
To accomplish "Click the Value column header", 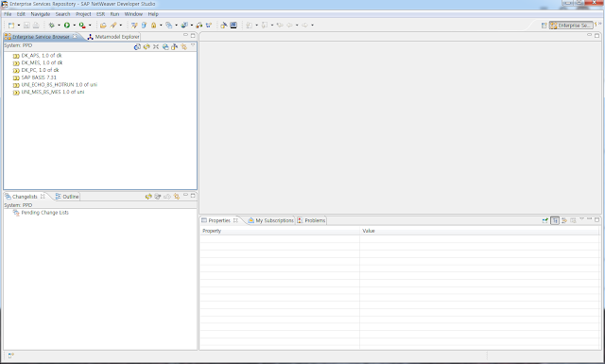I will coord(479,231).
